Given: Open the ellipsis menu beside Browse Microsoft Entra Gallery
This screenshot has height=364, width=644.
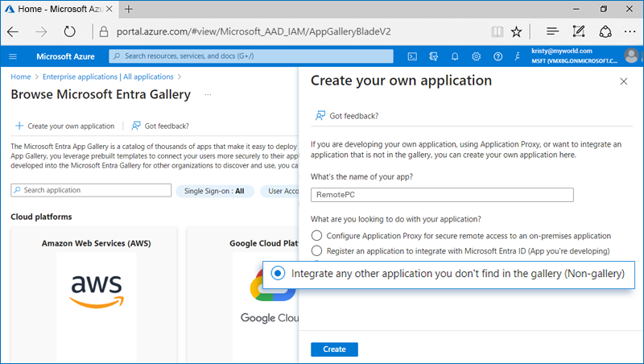Looking at the screenshot, I should coord(208,95).
